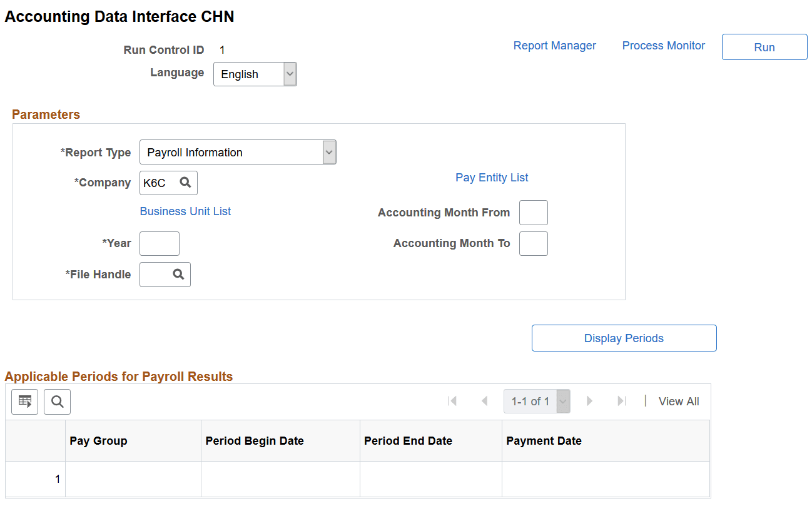This screenshot has height=506, width=812.
Task: Open the 1-1 of 1 row selector dropdown
Action: [562, 401]
